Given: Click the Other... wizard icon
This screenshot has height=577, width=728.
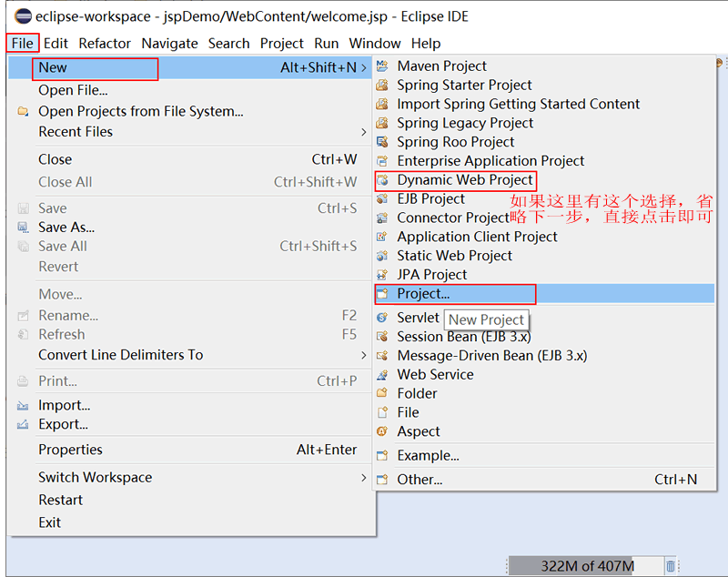Looking at the screenshot, I should point(382,480).
